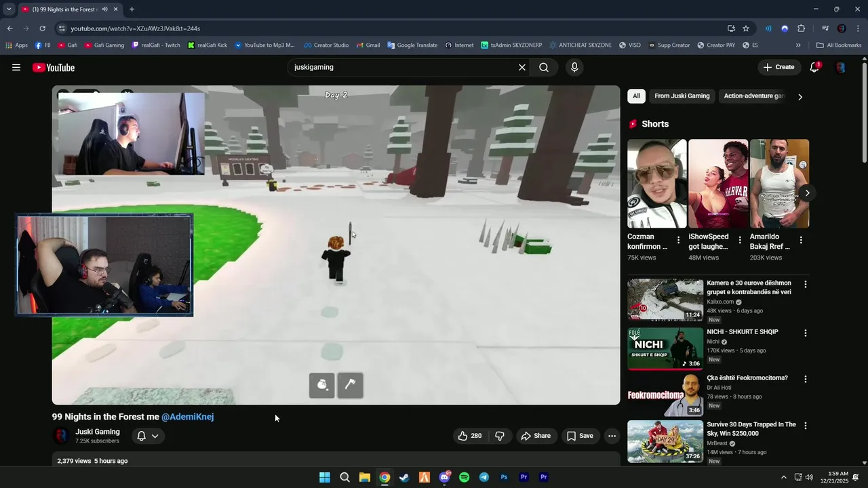This screenshot has width=868, height=488.
Task: Play the iShowSpeed got laughed short
Action: pyautogui.click(x=718, y=184)
